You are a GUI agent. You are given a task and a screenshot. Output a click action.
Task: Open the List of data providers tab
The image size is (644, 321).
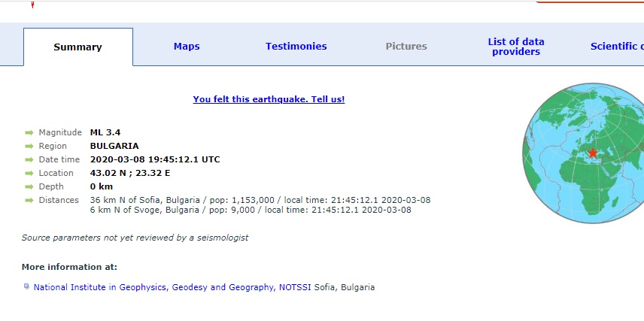tap(516, 47)
